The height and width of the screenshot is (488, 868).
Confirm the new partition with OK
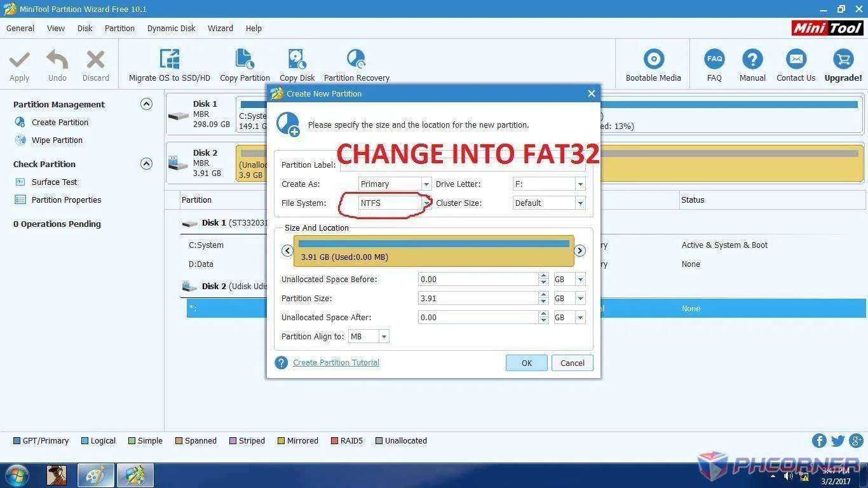pyautogui.click(x=527, y=363)
